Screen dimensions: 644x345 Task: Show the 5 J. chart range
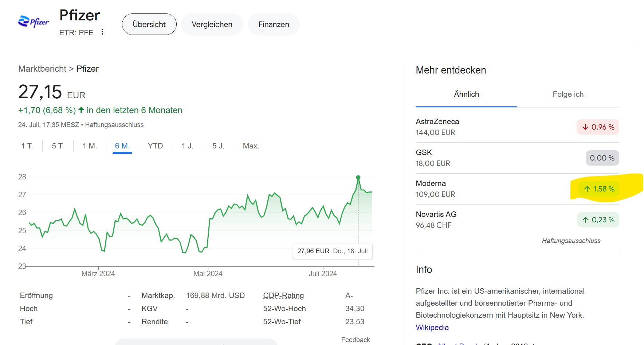point(219,146)
